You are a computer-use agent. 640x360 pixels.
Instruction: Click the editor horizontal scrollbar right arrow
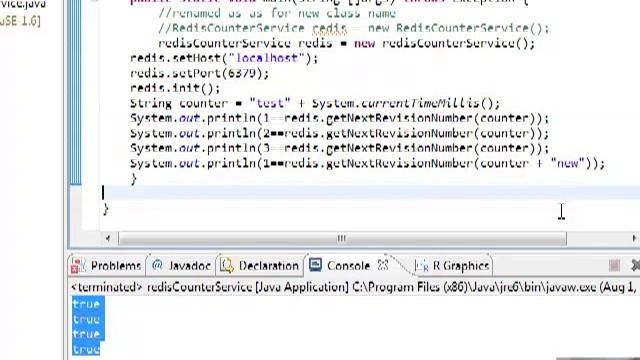634,238
